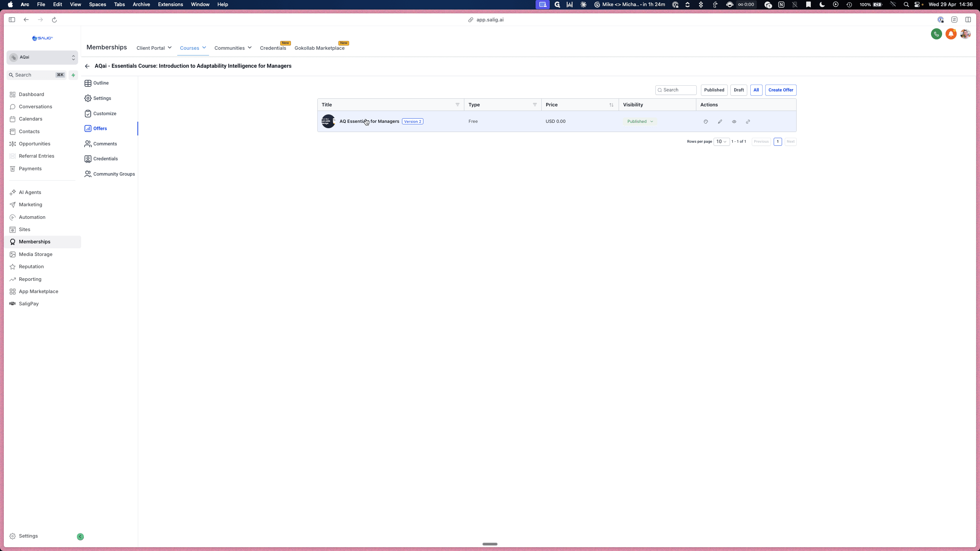980x551 pixels.
Task: Collapse the sidebar with the green chevron
Action: (x=80, y=536)
